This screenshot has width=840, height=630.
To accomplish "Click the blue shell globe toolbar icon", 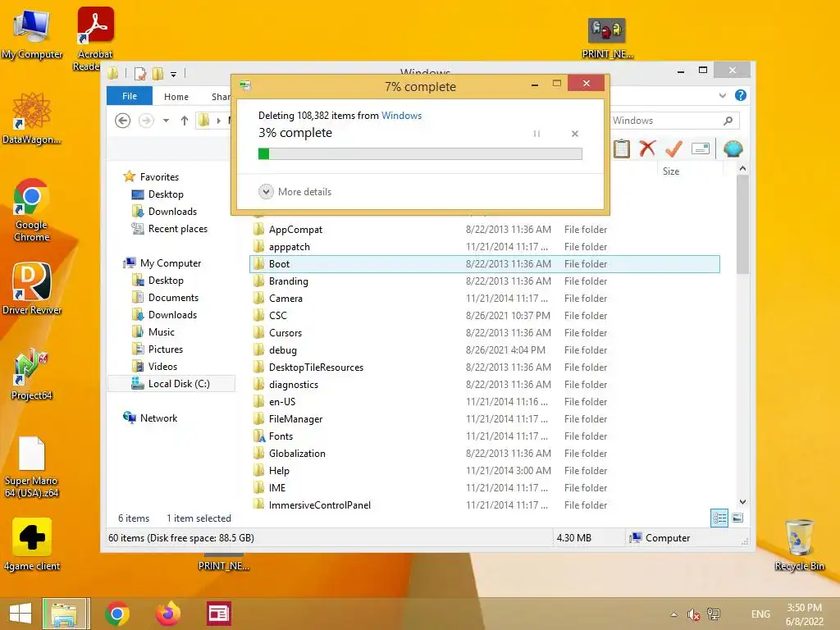I will click(x=733, y=148).
